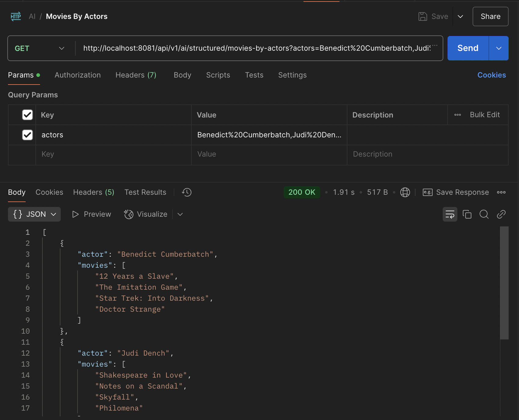Click the Visualize sparkle icon
This screenshot has height=420, width=519.
(x=129, y=214)
